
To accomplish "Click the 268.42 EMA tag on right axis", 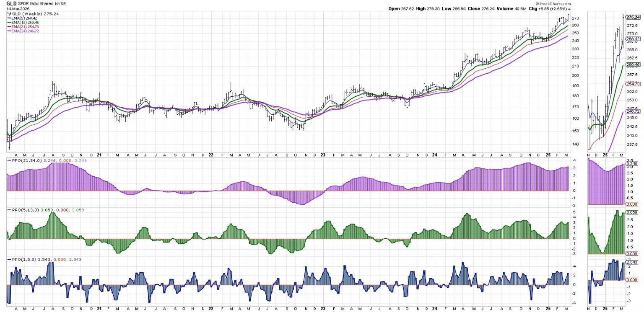I will coord(632,39).
